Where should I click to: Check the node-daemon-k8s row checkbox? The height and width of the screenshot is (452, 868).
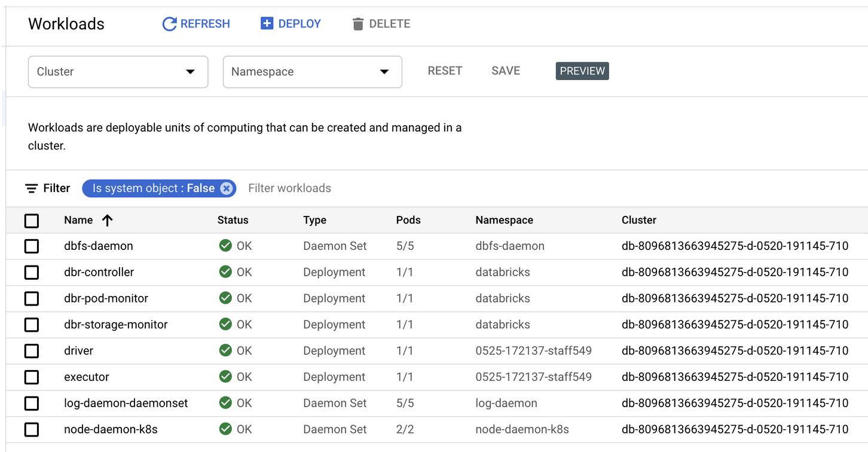pos(32,429)
